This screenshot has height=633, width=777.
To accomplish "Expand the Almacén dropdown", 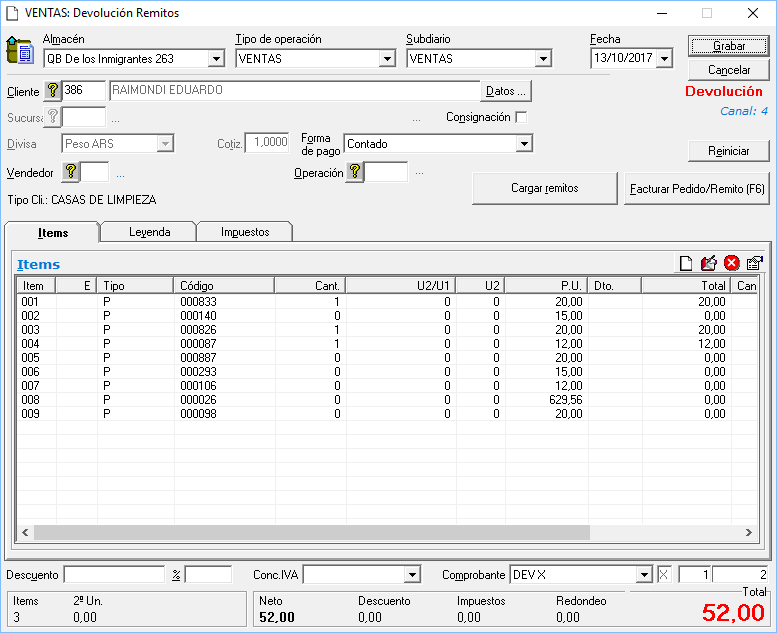I will [x=217, y=59].
